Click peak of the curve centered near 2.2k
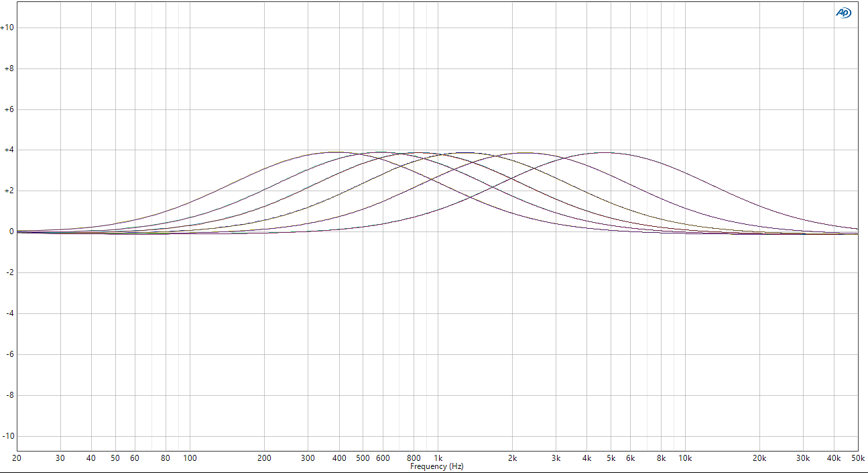This screenshot has width=868, height=473. click(x=525, y=152)
